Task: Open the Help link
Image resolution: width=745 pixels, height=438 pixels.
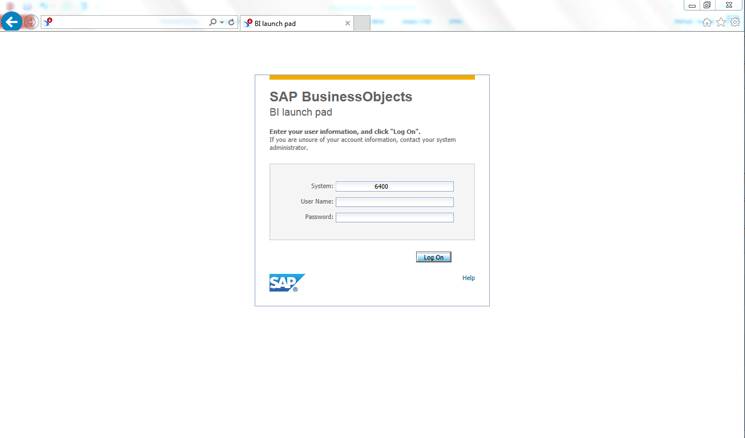Action: (468, 278)
